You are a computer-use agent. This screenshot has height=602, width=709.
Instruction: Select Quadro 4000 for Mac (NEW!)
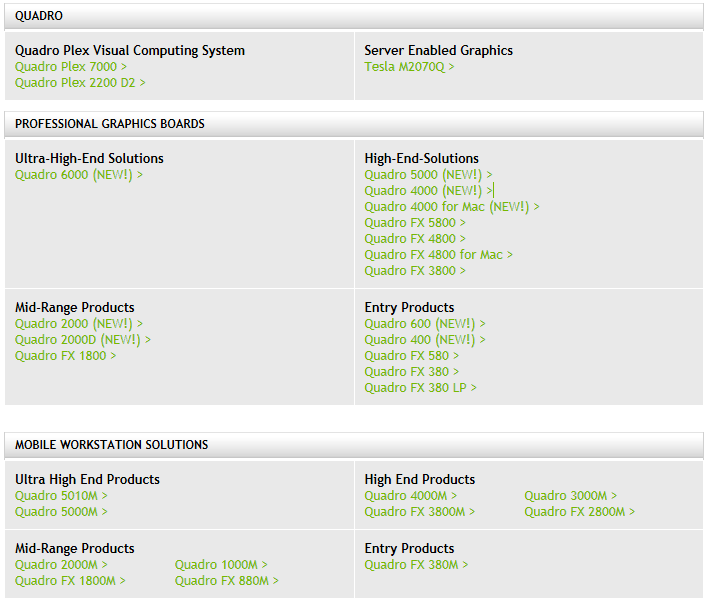pos(452,207)
